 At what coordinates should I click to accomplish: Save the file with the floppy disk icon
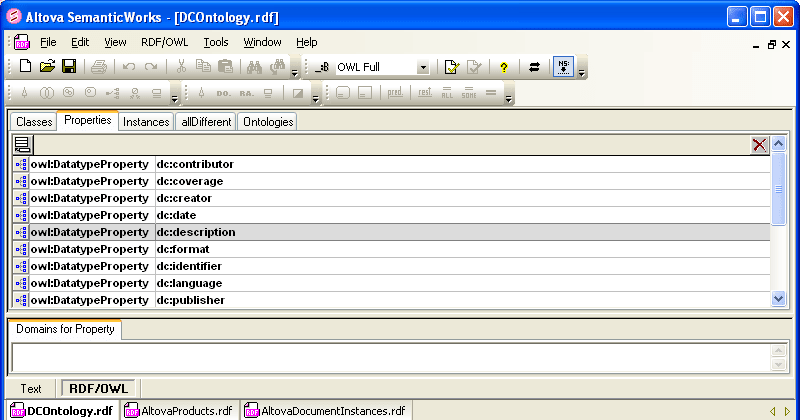click(69, 66)
